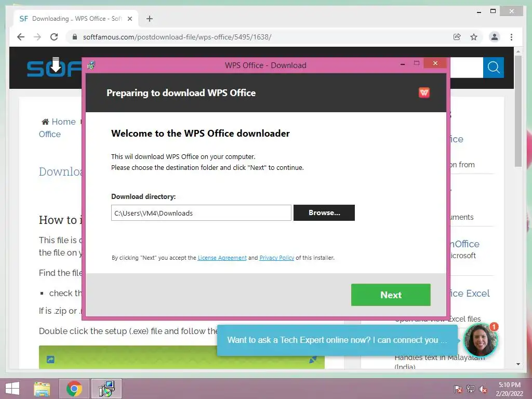Bookmark this page with the star icon
532x399 pixels.
pyautogui.click(x=474, y=37)
